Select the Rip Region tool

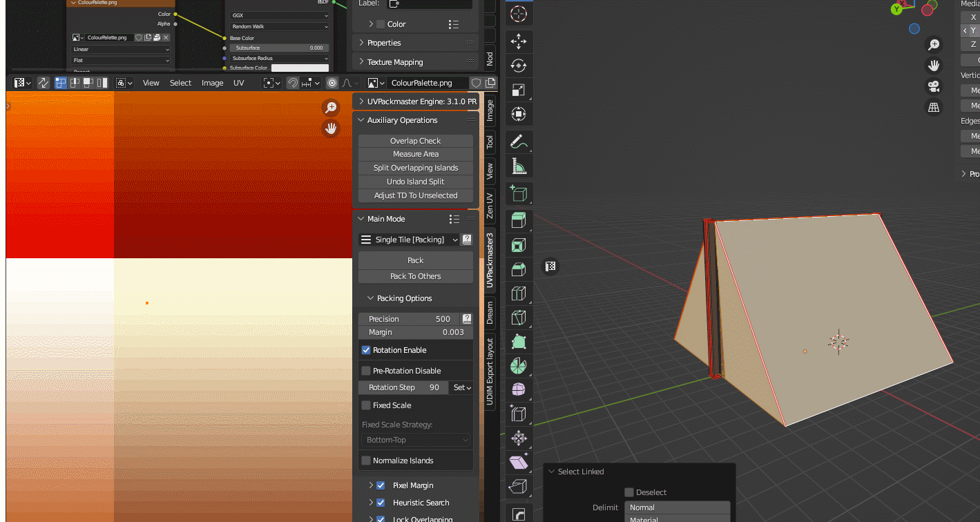pyautogui.click(x=519, y=487)
